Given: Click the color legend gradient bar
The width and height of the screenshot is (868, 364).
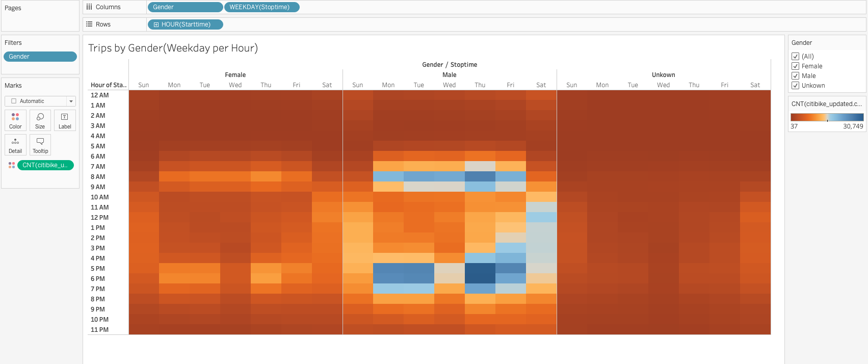Looking at the screenshot, I should [x=827, y=117].
